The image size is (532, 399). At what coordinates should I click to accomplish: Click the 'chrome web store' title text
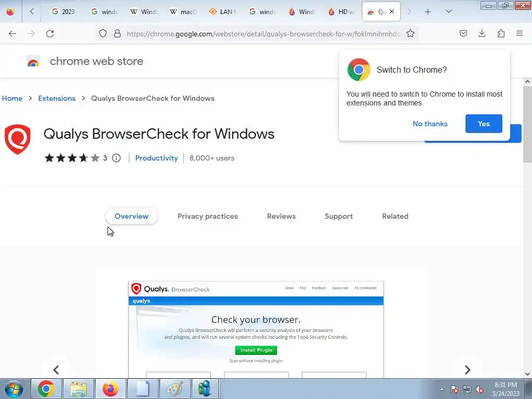click(x=96, y=61)
